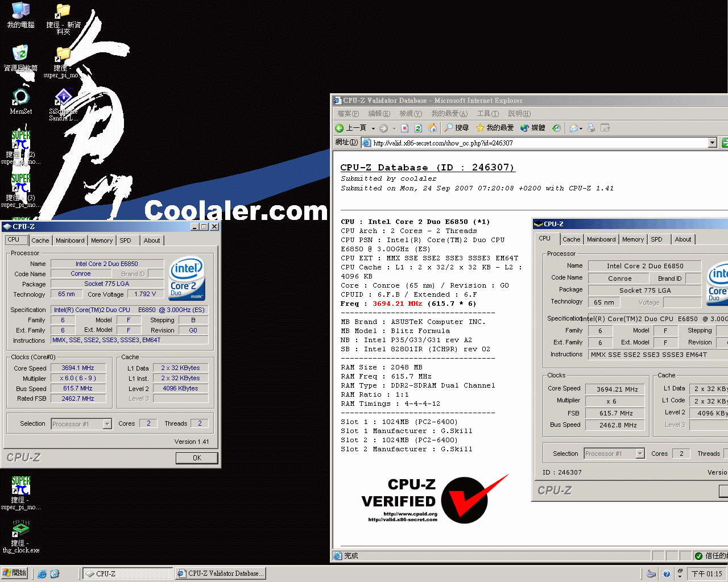
Task: Switch to the Mainboard tab in CPU-Z window
Action: click(x=70, y=240)
